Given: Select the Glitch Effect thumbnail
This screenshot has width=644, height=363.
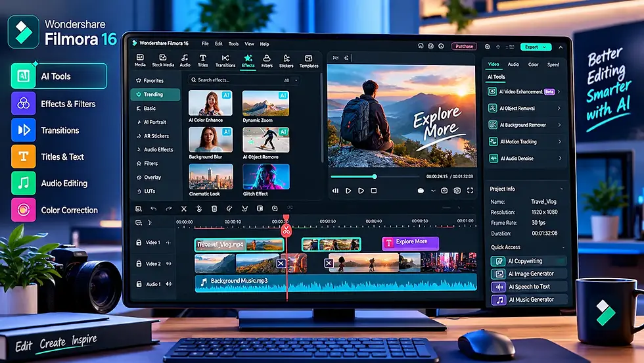Looking at the screenshot, I should 265,177.
